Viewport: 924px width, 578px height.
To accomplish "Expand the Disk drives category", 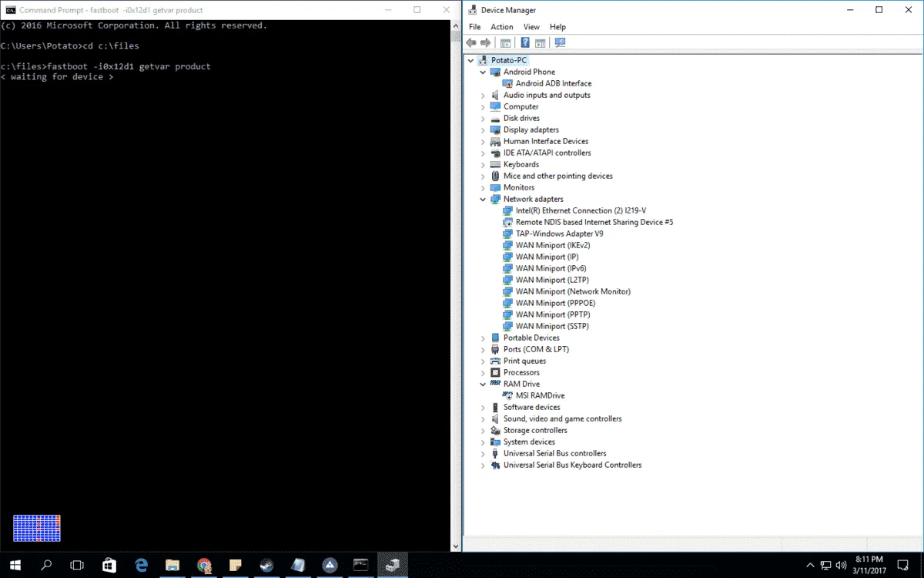I will 483,118.
